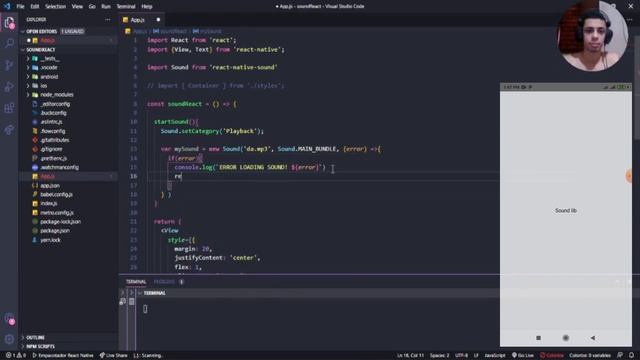
Task: Click Live Share in the status bar
Action: (x=113, y=356)
